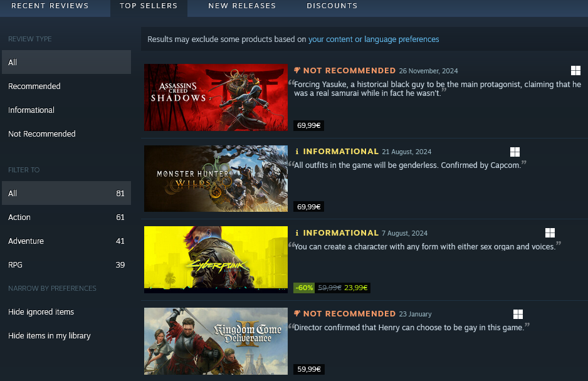Open the Assassin's Creed Shadows thumbnail
Viewport: 588px width, 381px height.
pos(216,98)
